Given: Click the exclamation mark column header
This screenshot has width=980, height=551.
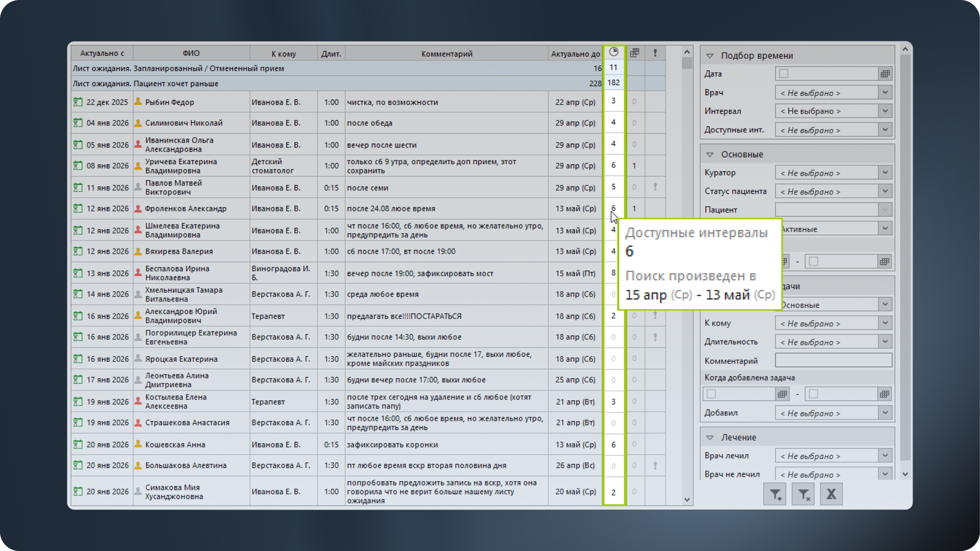Looking at the screenshot, I should click(655, 52).
